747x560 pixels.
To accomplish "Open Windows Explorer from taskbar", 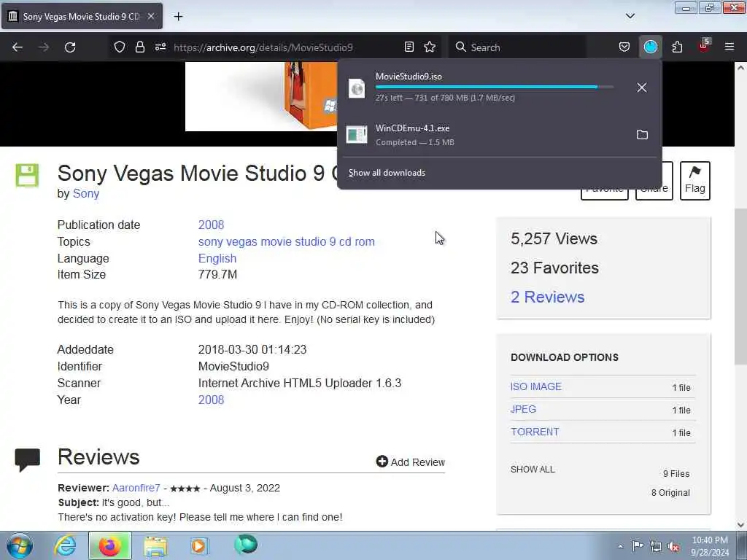I will coord(155,545).
